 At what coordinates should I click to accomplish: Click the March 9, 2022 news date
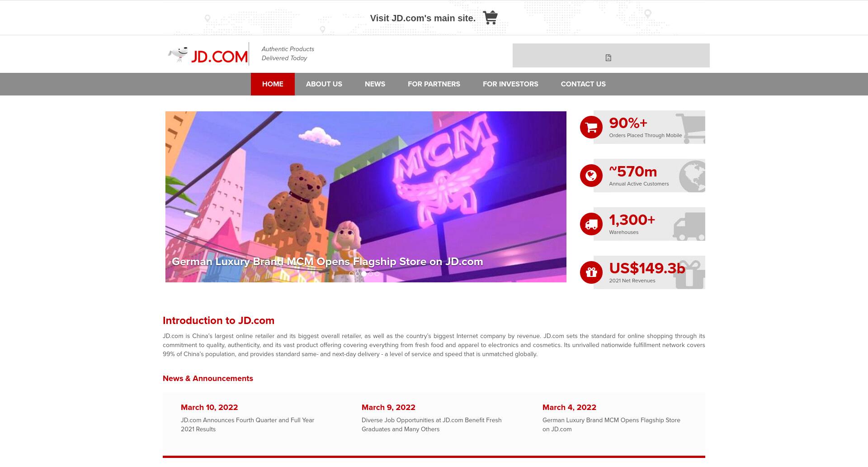click(388, 407)
